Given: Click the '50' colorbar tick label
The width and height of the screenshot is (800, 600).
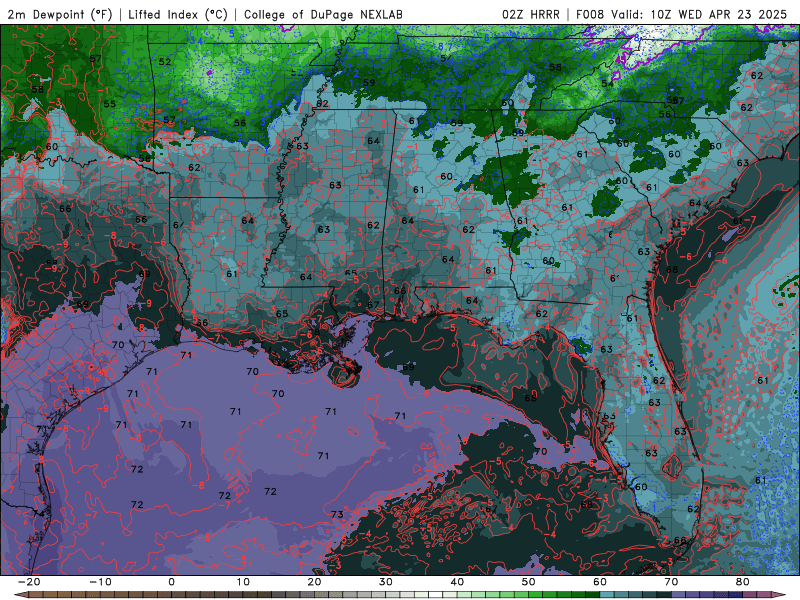Looking at the screenshot, I should (x=529, y=582).
